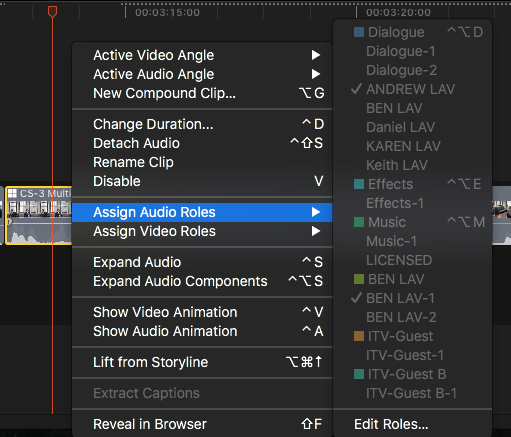
Task: Expand arrow next to Active Video Angle
Action: [316, 55]
